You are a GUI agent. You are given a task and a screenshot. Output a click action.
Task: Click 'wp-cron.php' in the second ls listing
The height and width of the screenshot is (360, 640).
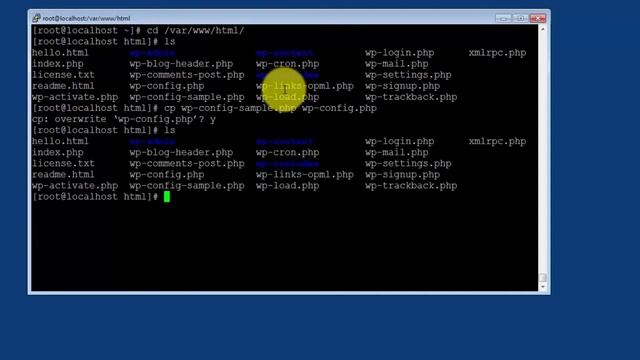[x=288, y=153]
